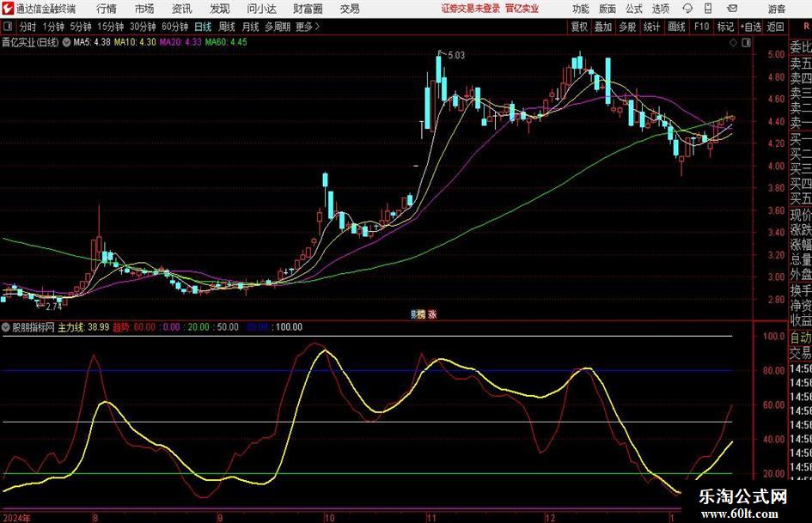Open the F10 company info button
The width and height of the screenshot is (812, 523).
click(702, 27)
